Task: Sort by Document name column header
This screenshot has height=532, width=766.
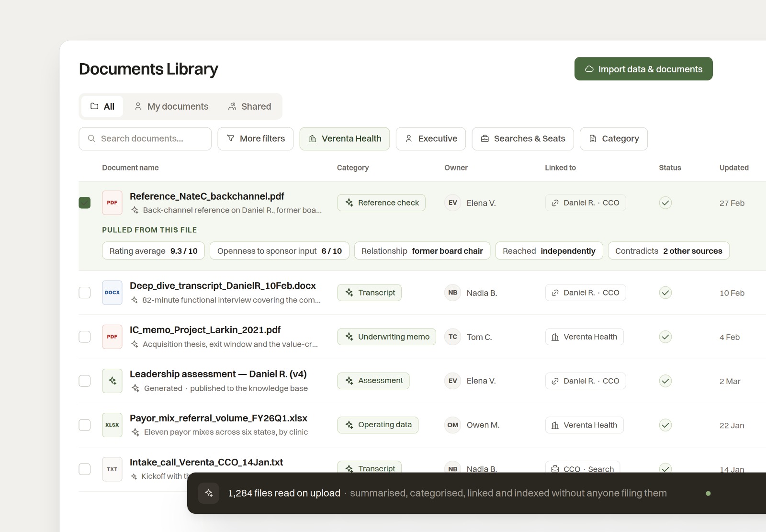Action: [x=130, y=168]
